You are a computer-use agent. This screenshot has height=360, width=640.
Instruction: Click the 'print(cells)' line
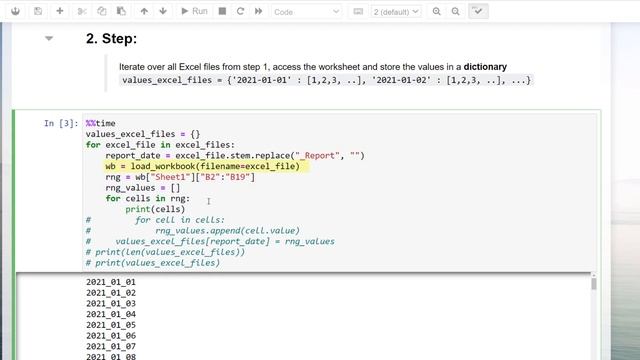coord(155,209)
